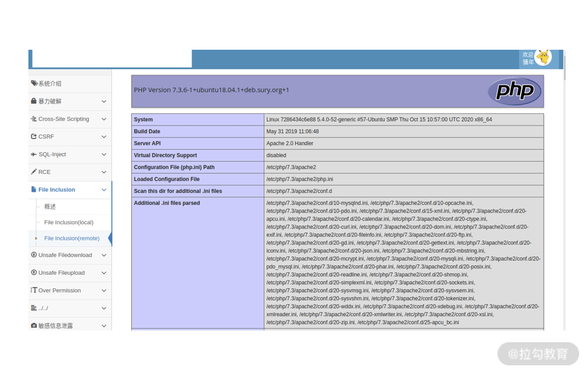The width and height of the screenshot is (588, 373).
Task: Click the tag icon beside 系统介绍
Action: click(x=34, y=83)
